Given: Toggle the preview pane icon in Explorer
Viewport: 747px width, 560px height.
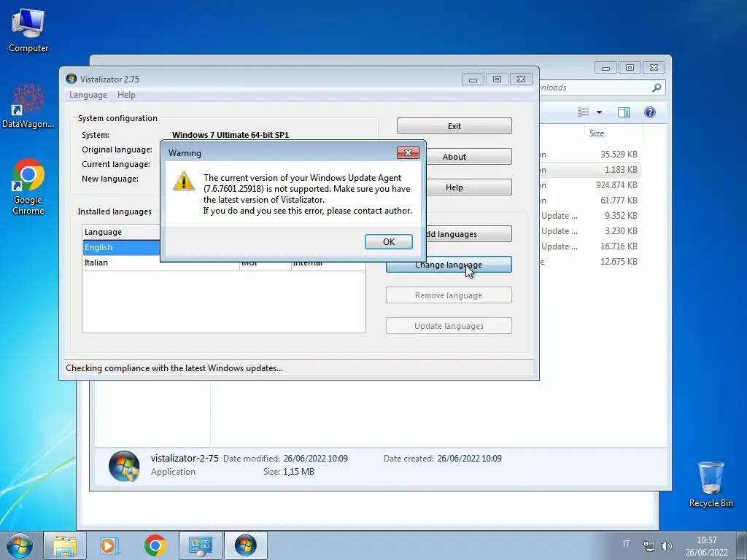Looking at the screenshot, I should click(624, 112).
